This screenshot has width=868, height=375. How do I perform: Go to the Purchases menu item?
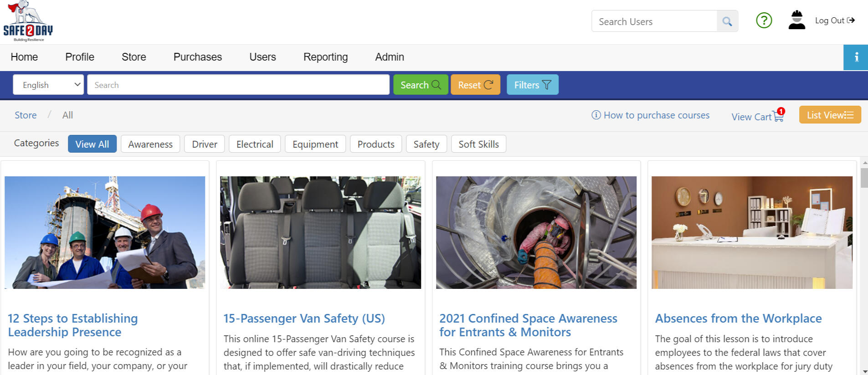pos(197,57)
